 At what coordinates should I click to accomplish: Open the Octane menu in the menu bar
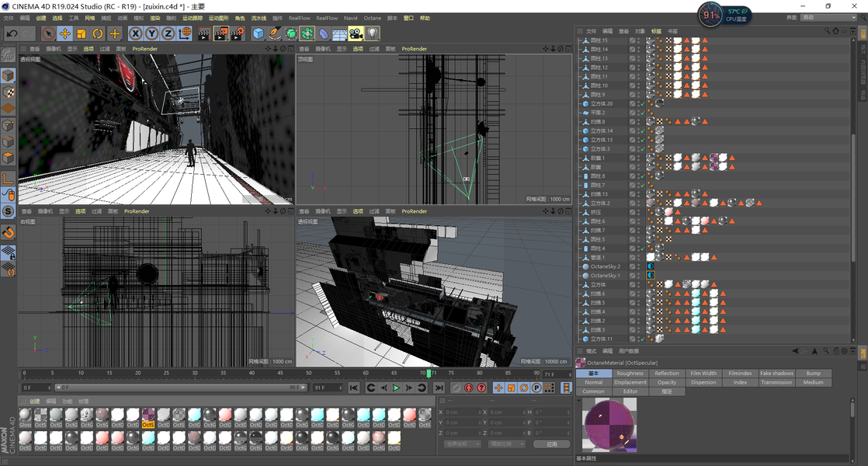pos(373,18)
